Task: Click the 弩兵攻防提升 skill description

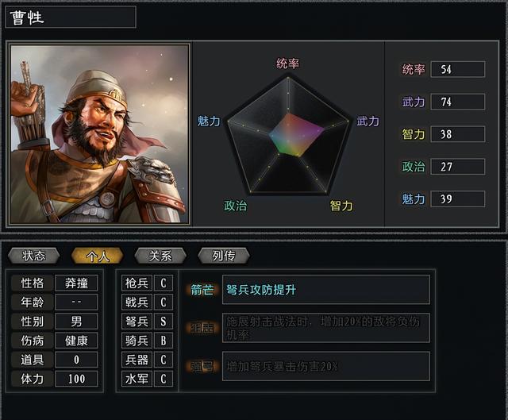Action: tap(325, 290)
